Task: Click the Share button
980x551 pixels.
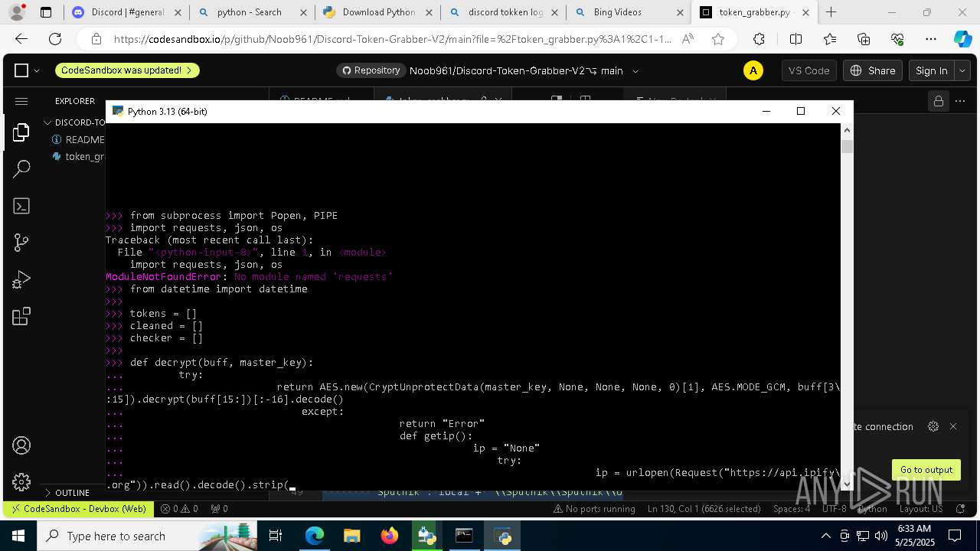Action: [873, 70]
